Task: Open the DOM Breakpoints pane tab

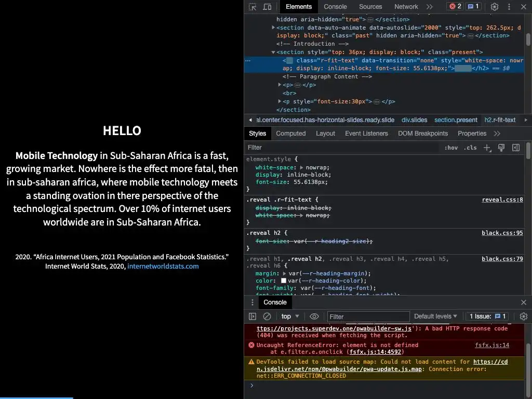Action: click(423, 134)
